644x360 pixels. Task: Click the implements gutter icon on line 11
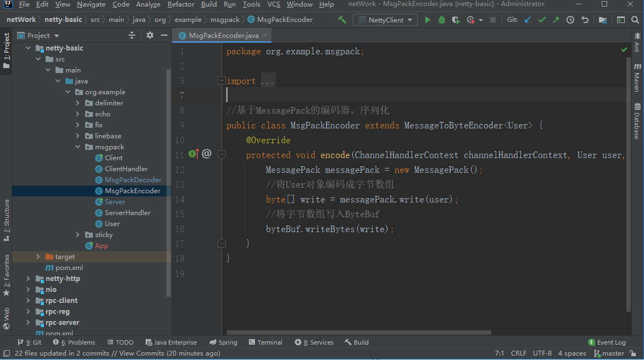[x=194, y=154]
